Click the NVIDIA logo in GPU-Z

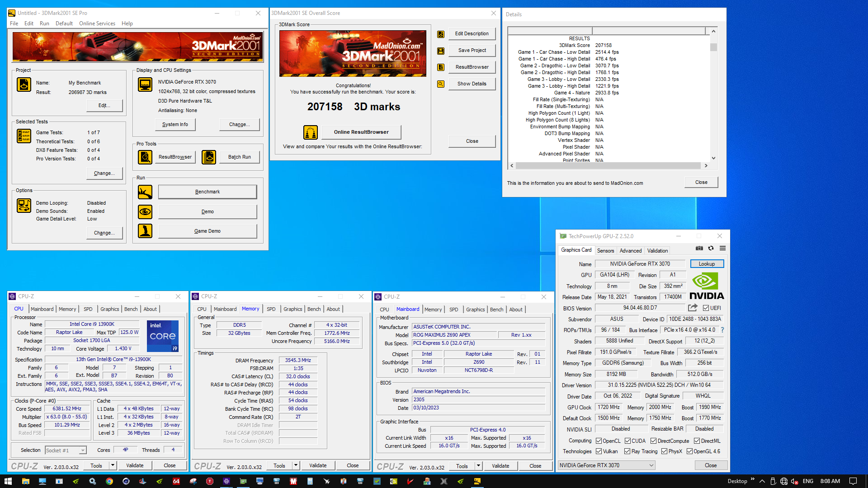[x=707, y=286]
